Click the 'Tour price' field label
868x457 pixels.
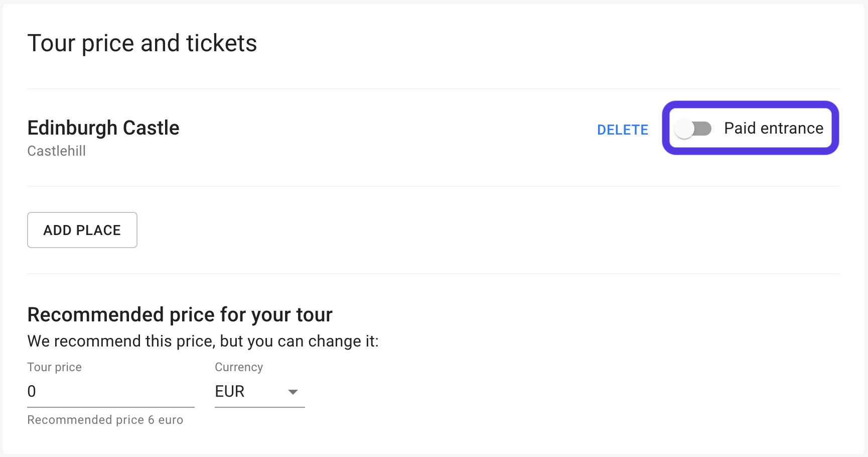[54, 367]
